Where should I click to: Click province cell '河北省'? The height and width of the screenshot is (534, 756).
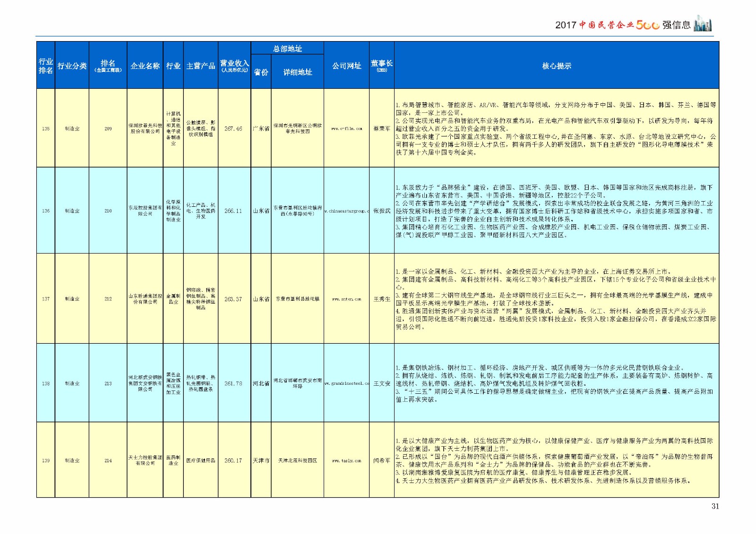pyautogui.click(x=261, y=383)
